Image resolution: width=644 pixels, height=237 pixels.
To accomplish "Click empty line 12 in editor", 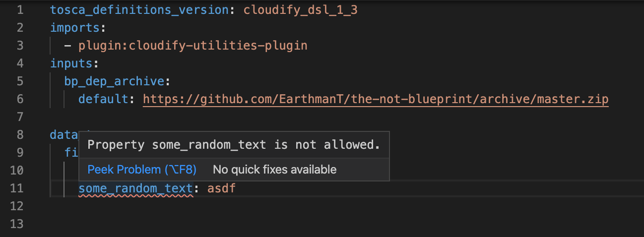I will [342, 206].
